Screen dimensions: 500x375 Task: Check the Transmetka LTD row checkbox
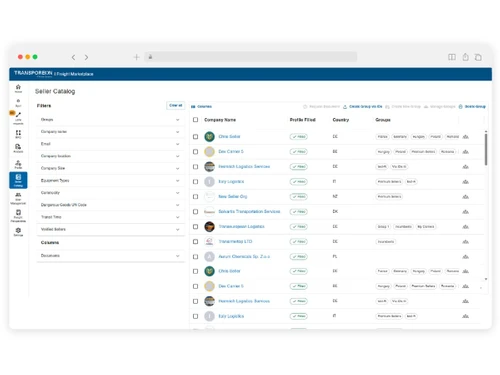(x=195, y=242)
